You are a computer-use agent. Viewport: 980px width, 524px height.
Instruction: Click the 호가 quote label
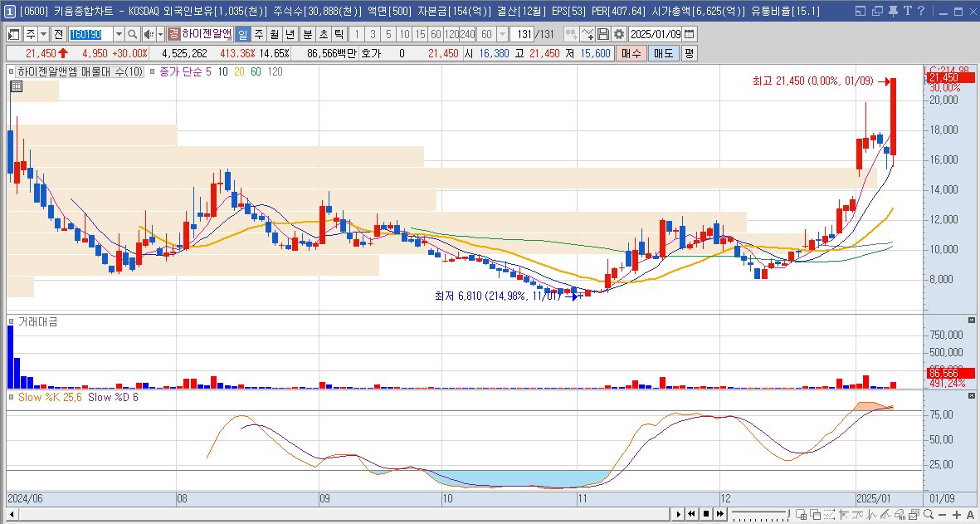[x=371, y=54]
